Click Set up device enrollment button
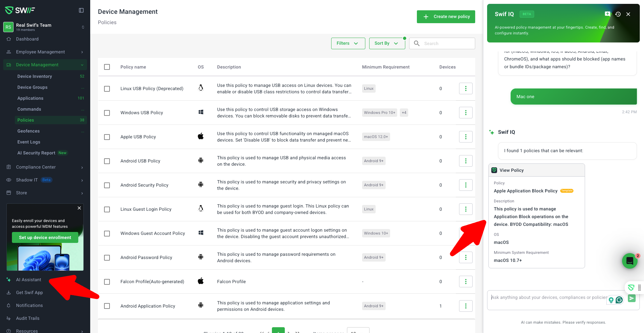Screen dimensions: 644x333 coord(45,237)
